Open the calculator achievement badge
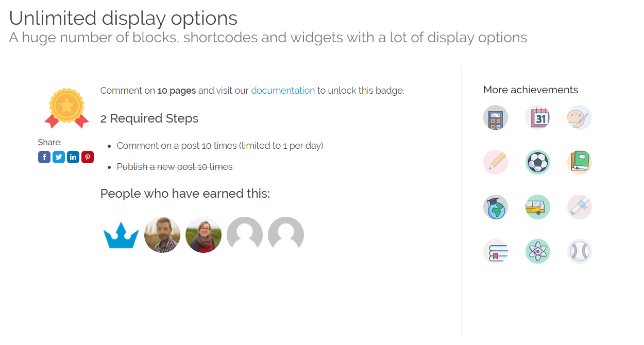Viewport: 644px width, 345px height. (496, 118)
